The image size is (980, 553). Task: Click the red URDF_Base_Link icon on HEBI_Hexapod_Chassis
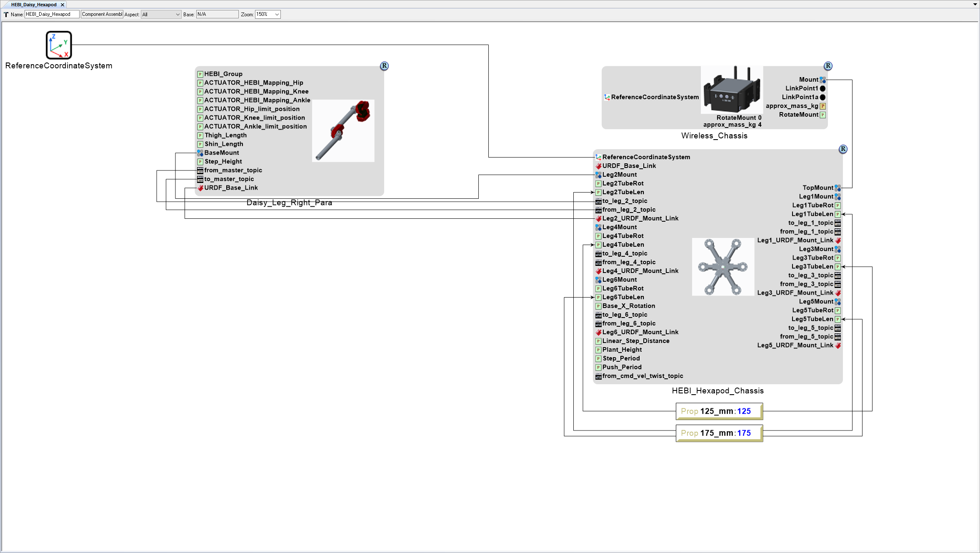point(599,165)
